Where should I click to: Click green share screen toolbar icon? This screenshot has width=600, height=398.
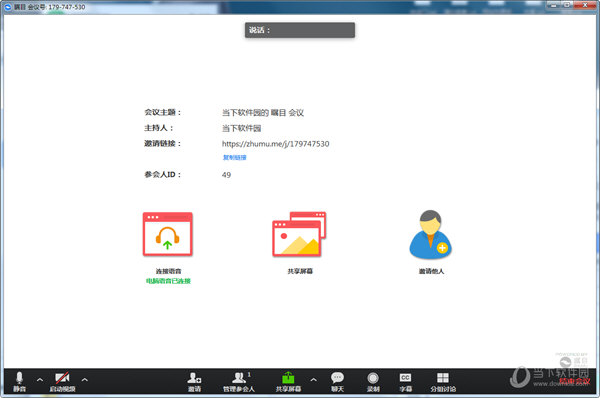coord(289,382)
